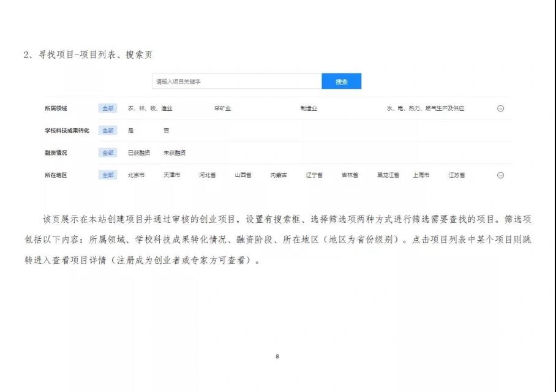Screen dimensions: 556x392
Task: Select 全部 in the 所在地区 row
Action: pyautogui.click(x=108, y=175)
